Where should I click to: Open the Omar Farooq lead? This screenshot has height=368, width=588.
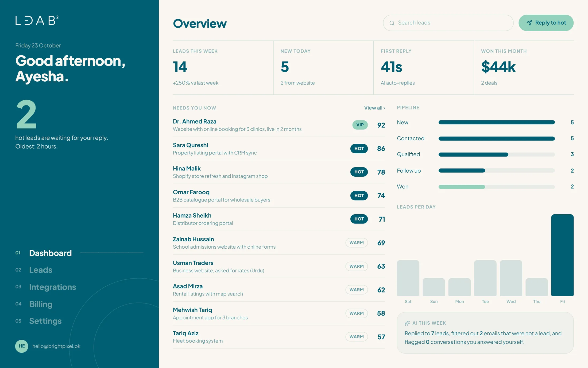point(279,196)
